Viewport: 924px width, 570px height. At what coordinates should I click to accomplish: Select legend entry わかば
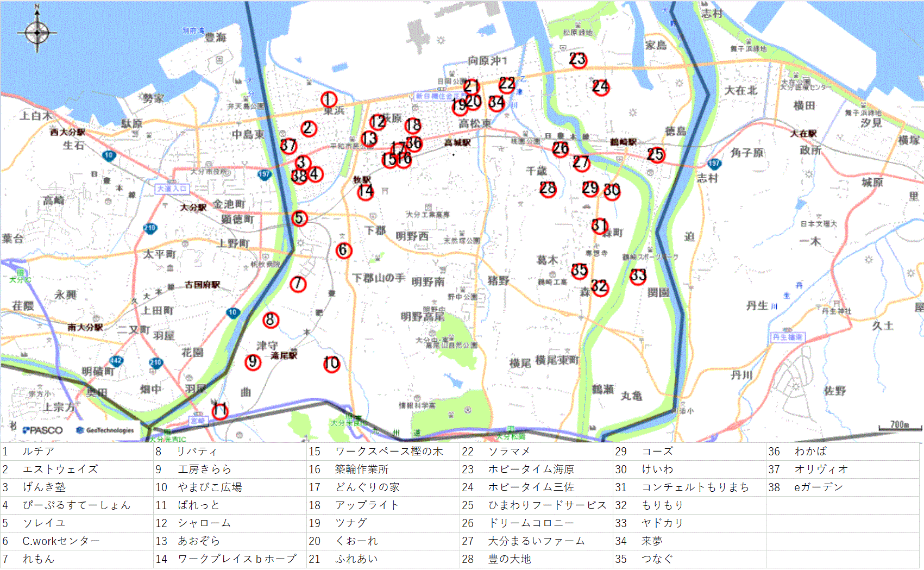[x=810, y=451]
